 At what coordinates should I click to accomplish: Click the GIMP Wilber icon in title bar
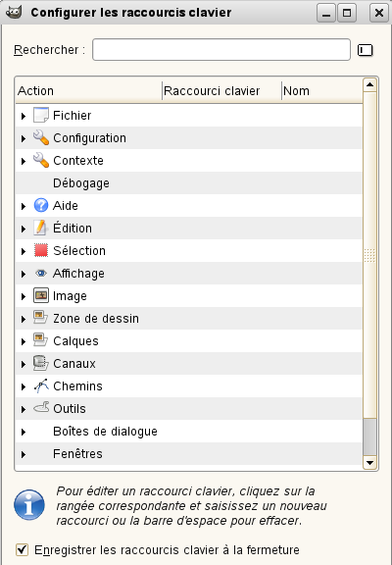click(14, 12)
